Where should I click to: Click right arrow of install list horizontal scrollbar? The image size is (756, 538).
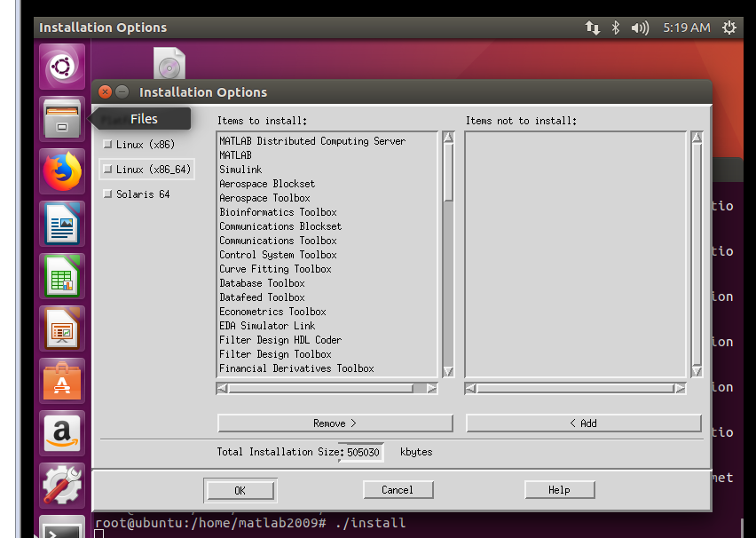pyautogui.click(x=431, y=389)
